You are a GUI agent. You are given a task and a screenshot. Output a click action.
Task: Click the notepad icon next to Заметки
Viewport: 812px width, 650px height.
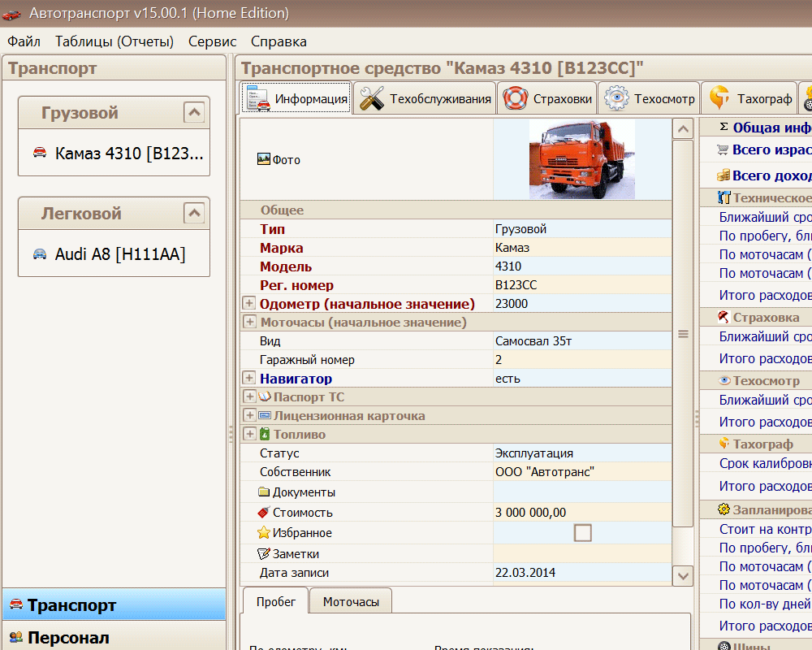(264, 553)
